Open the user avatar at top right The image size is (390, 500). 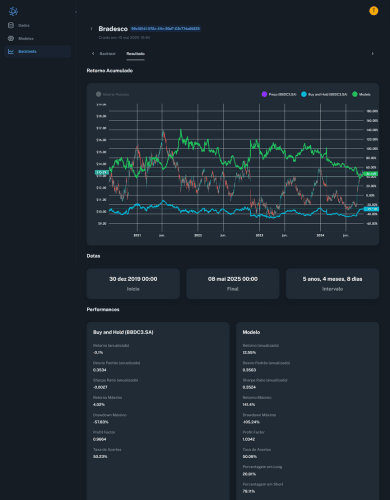[373, 11]
